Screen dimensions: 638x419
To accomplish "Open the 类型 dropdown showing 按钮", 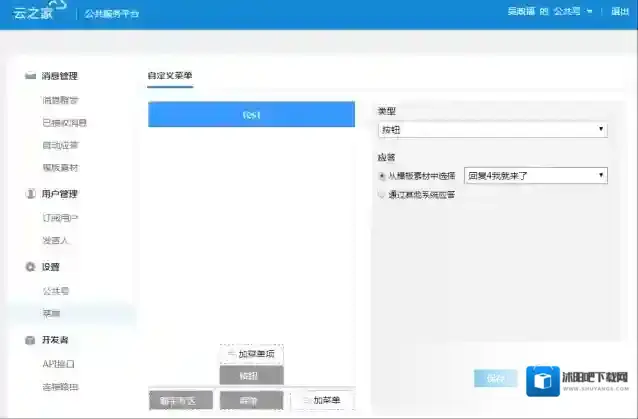I will click(492, 130).
